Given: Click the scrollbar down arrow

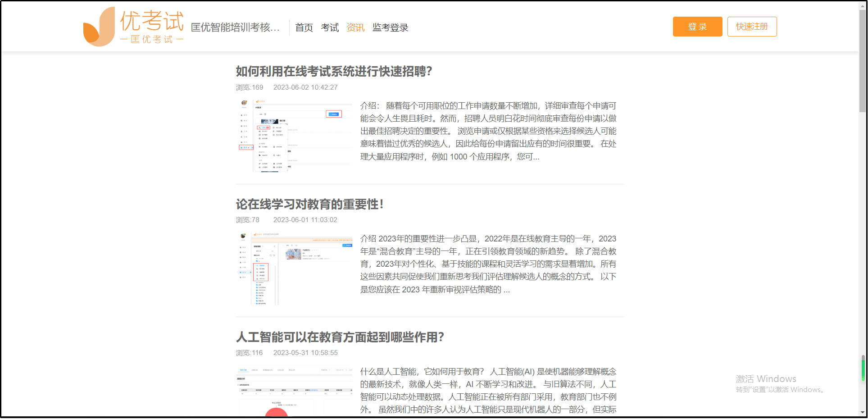Looking at the screenshot, I should (863, 412).
